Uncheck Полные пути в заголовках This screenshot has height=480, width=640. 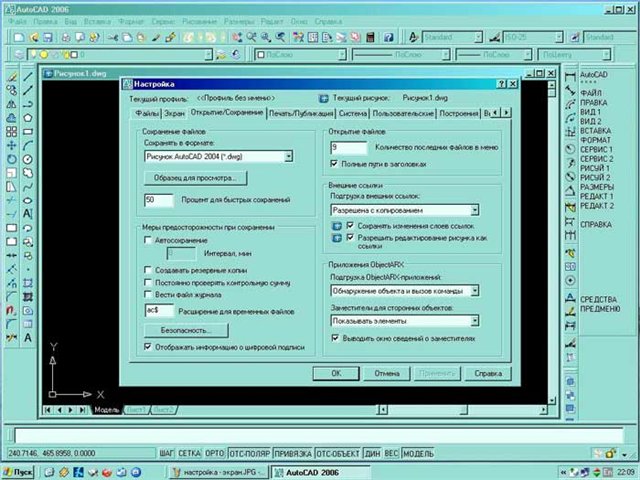coord(335,163)
